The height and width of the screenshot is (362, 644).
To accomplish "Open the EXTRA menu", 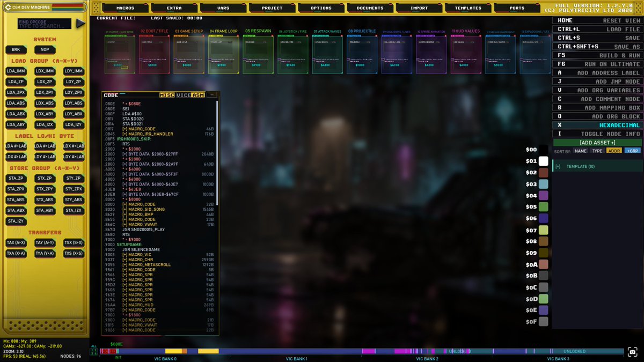I will pyautogui.click(x=174, y=8).
